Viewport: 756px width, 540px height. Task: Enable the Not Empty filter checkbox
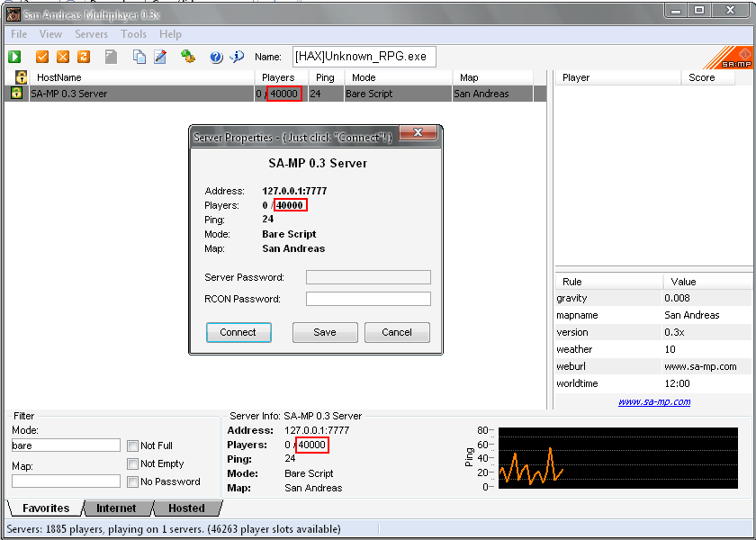click(x=132, y=463)
